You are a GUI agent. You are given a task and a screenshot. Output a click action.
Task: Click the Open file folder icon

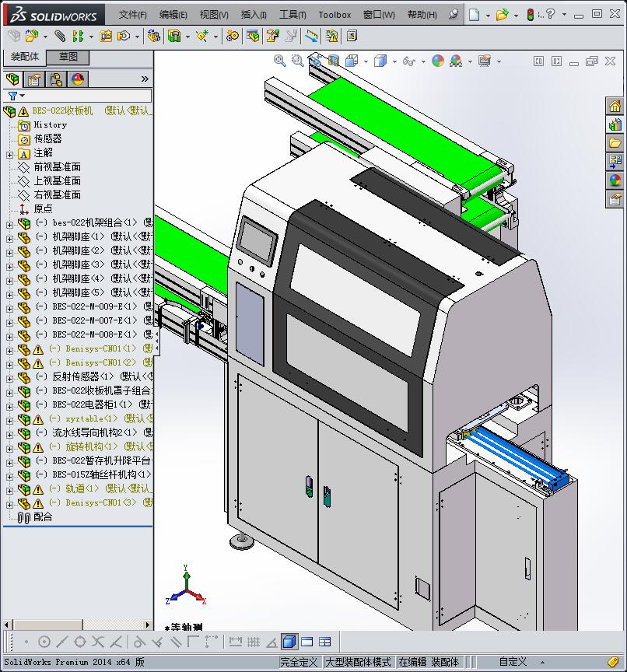click(502, 15)
